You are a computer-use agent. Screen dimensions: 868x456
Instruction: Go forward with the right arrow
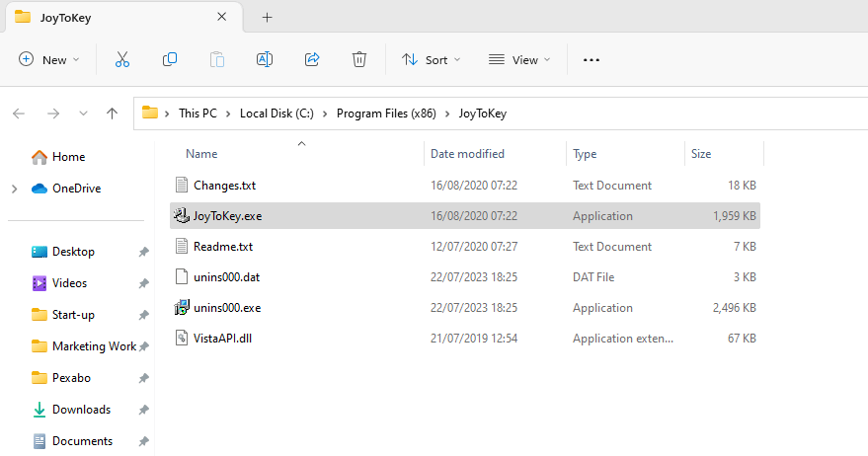pyautogui.click(x=53, y=114)
